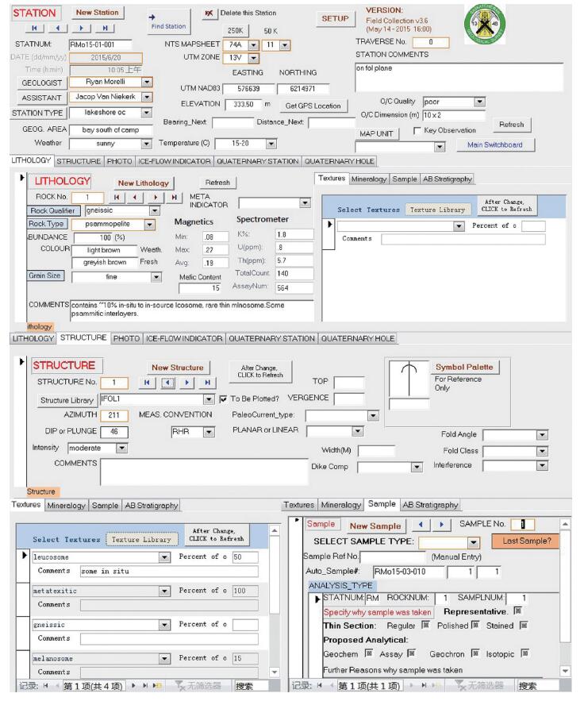Go to first record in textures navigation bar
Viewport: 588px width, 701px height.
click(x=46, y=685)
